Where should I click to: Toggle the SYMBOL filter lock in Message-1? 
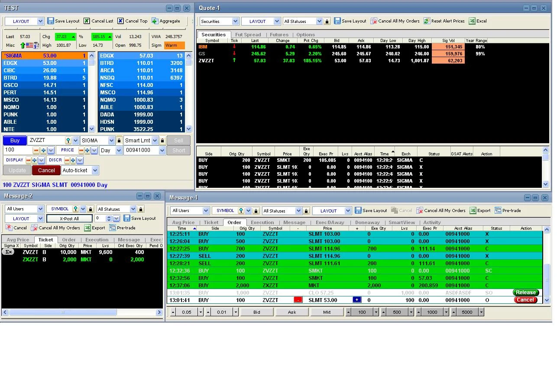coord(256,211)
